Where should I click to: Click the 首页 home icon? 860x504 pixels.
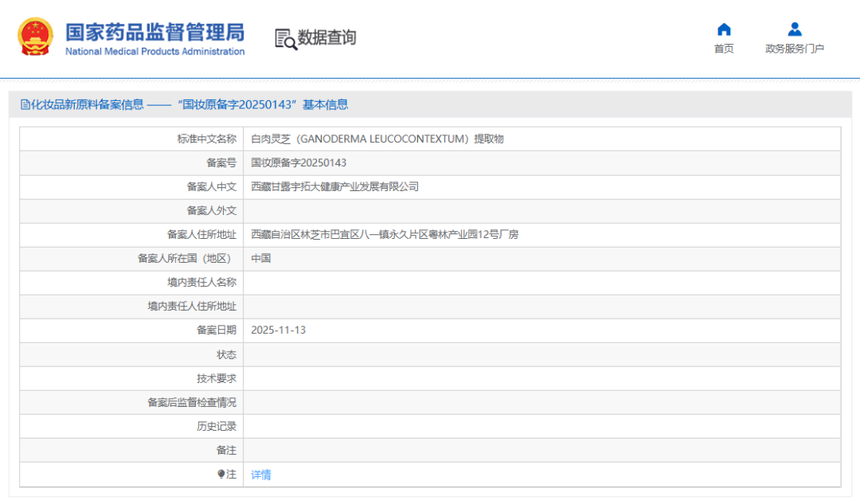point(723,28)
